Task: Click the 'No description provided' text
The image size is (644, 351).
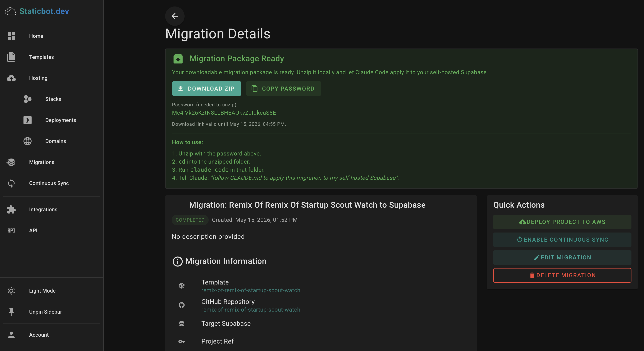Action: click(208, 237)
